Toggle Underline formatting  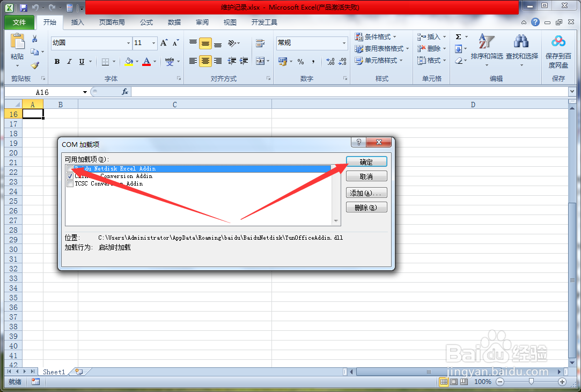click(82, 62)
